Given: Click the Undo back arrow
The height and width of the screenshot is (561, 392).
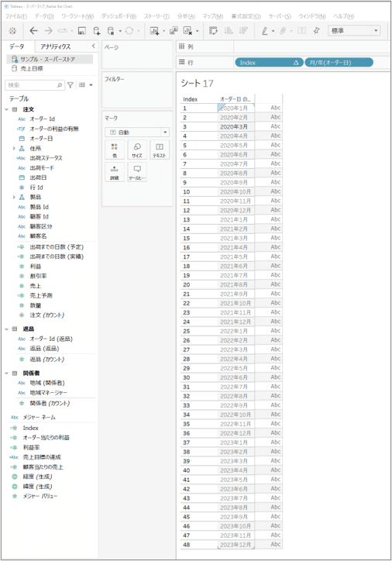Looking at the screenshot, I should (x=33, y=31).
